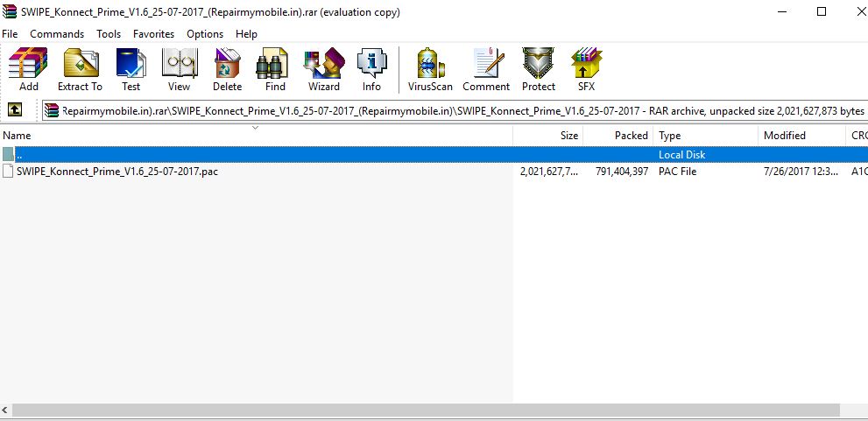This screenshot has height=421, width=868.
Task: Click the PAC File type cell
Action: 678,172
